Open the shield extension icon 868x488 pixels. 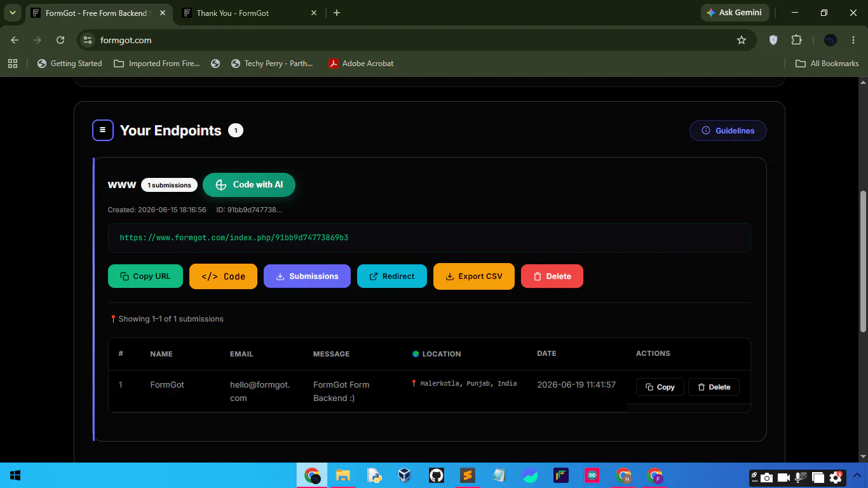coord(773,40)
